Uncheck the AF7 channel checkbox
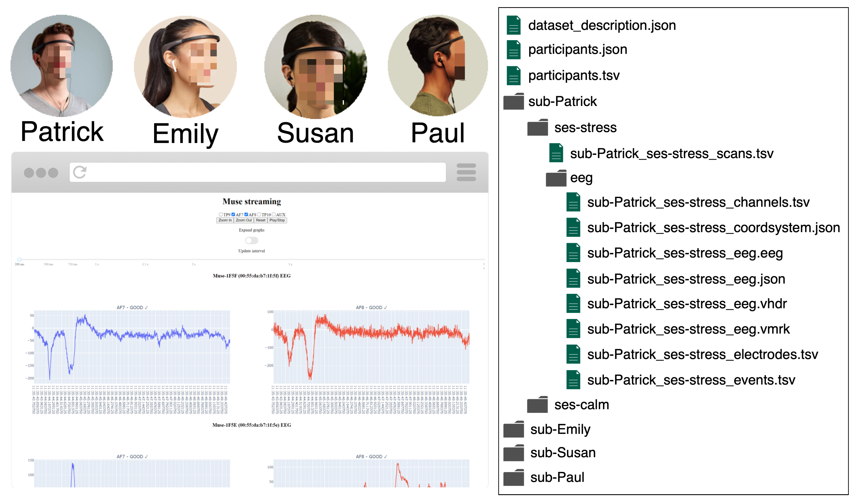 (233, 214)
